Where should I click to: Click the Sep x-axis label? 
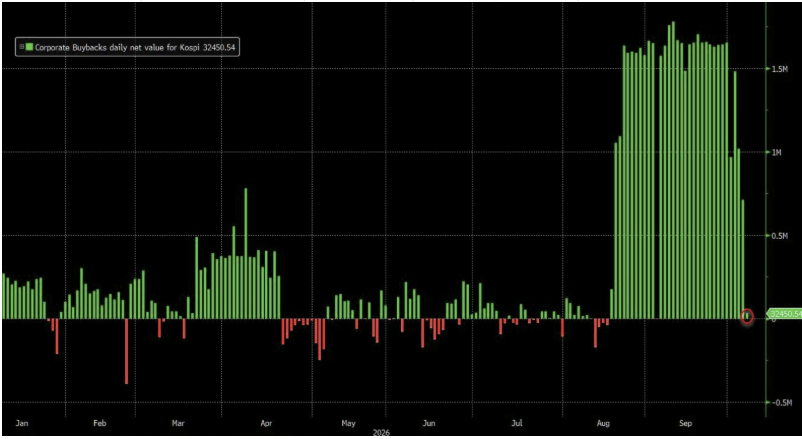[x=685, y=423]
